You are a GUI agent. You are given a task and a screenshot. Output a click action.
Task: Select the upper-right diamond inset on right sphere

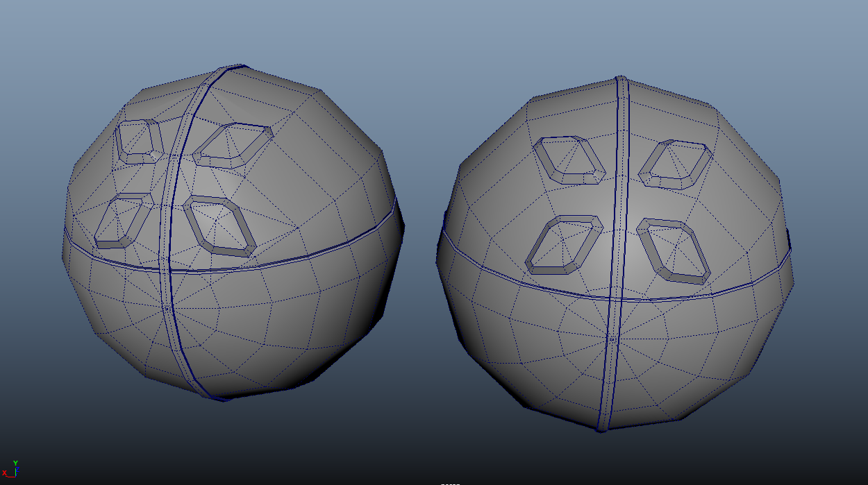(x=674, y=165)
